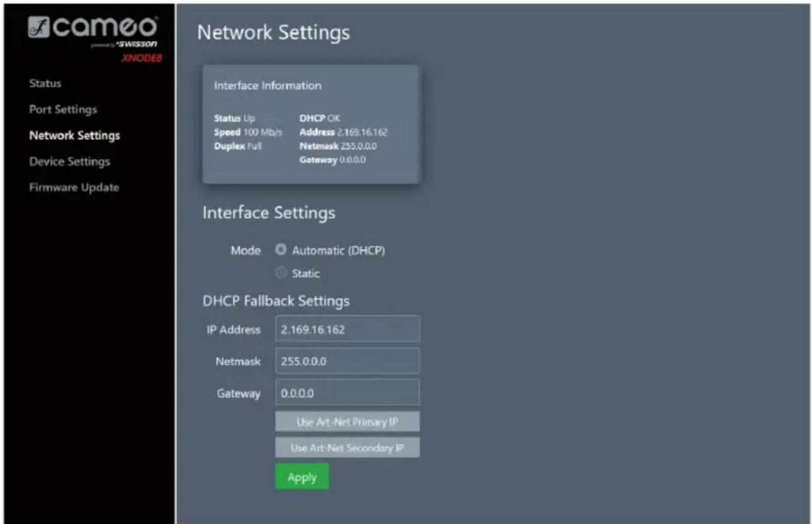Image resolution: width=812 pixels, height=524 pixels.
Task: Click the IP Address input field
Action: click(347, 329)
